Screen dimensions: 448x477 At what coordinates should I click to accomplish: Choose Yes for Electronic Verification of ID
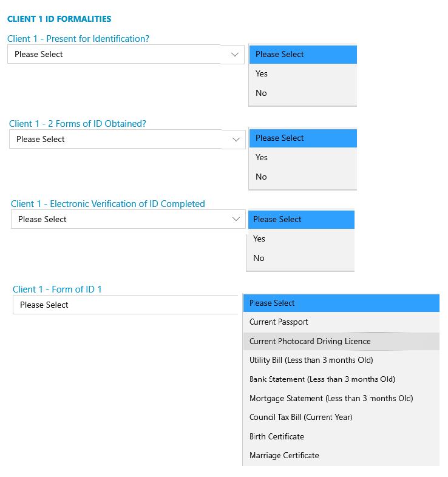tap(300, 238)
